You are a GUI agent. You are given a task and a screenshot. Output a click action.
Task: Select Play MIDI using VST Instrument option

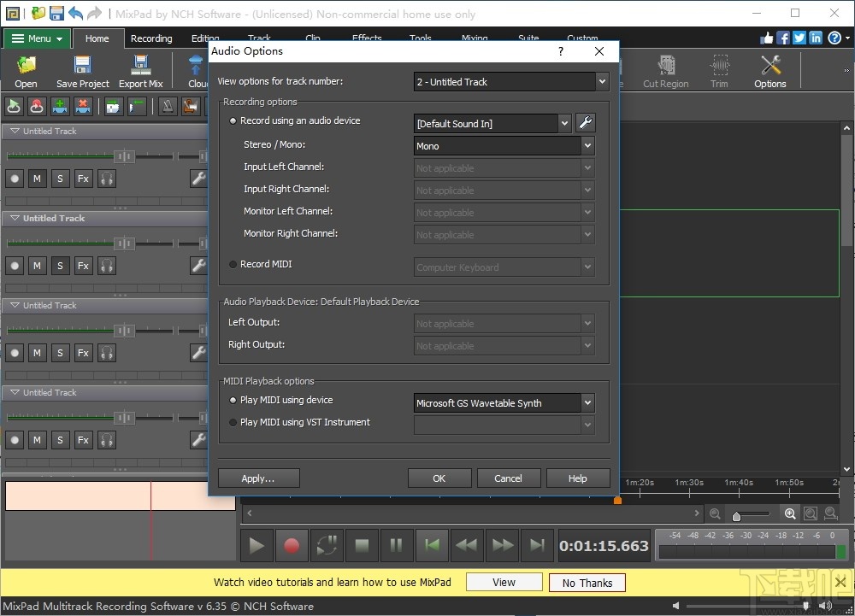tap(300, 422)
